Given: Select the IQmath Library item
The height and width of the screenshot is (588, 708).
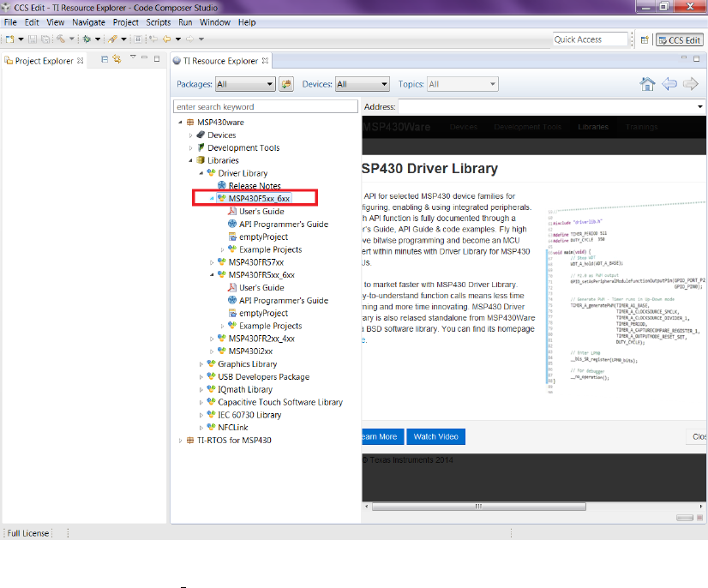Looking at the screenshot, I should 245,389.
